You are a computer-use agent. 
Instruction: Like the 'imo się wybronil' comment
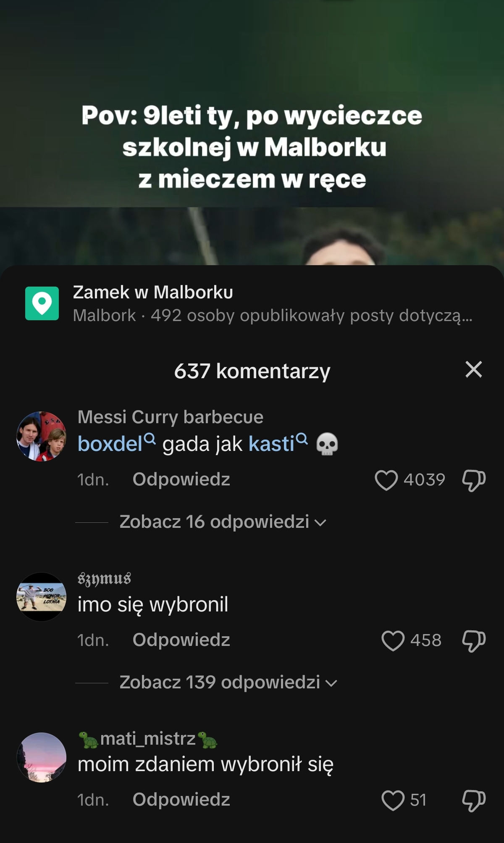coord(393,640)
